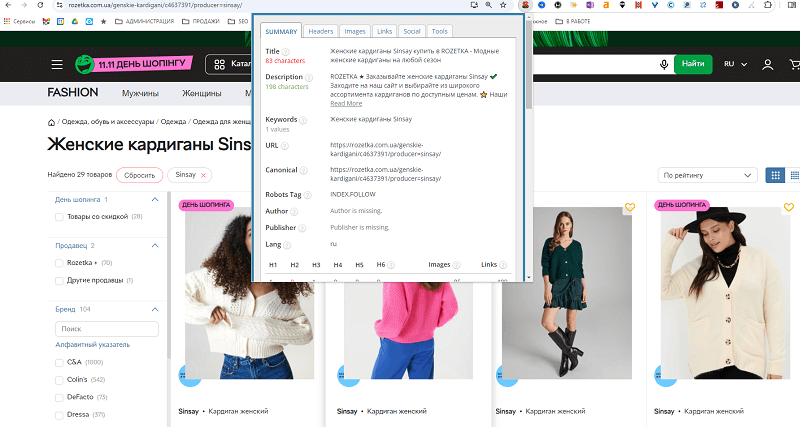Switch to small tile grid view

coord(794,175)
